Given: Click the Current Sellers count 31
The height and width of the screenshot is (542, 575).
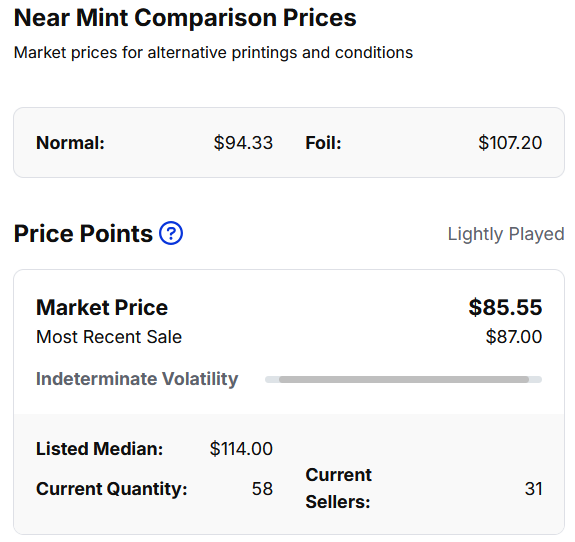Looking at the screenshot, I should point(534,489).
